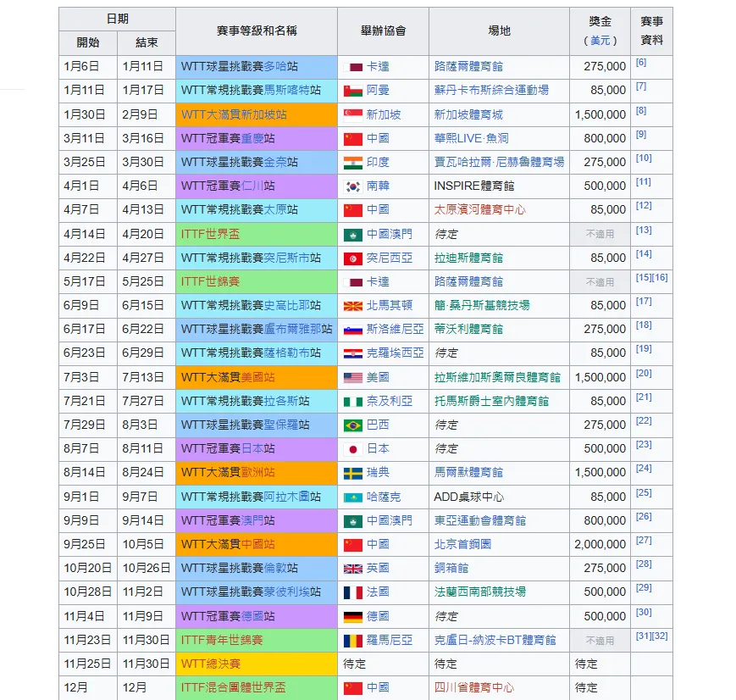Screen dimensions: 736x700
Task: Click the Tunisia flag icon
Action: coord(352,258)
